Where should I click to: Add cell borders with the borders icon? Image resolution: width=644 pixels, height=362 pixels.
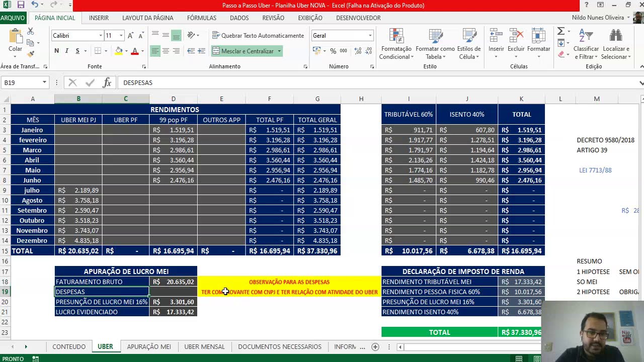(x=98, y=51)
